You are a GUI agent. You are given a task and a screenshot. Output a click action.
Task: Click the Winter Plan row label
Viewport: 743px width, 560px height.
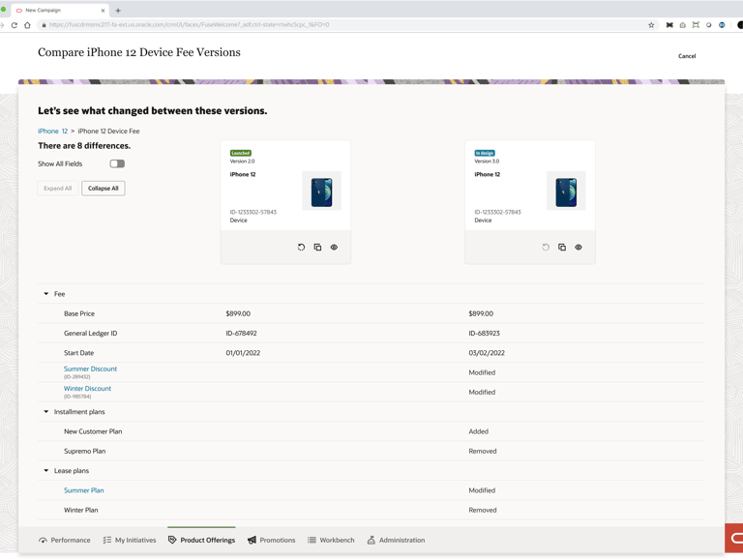[81, 511]
